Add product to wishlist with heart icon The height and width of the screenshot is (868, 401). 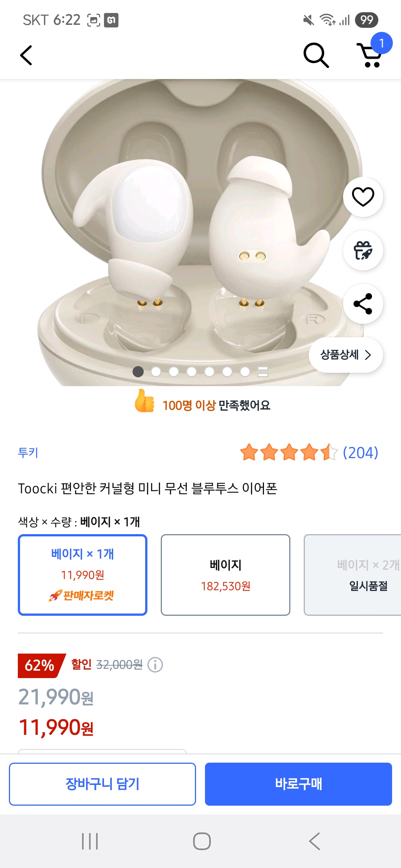(x=363, y=197)
